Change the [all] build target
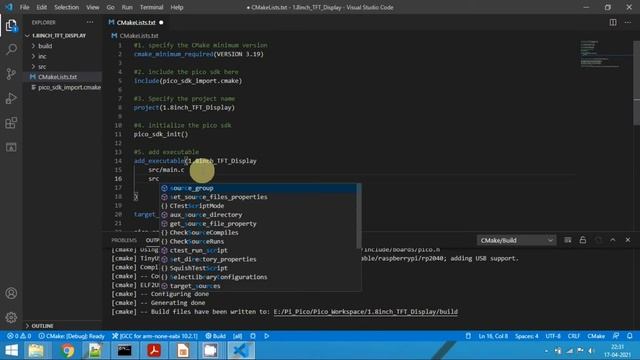This screenshot has height=360, width=640. [238, 336]
